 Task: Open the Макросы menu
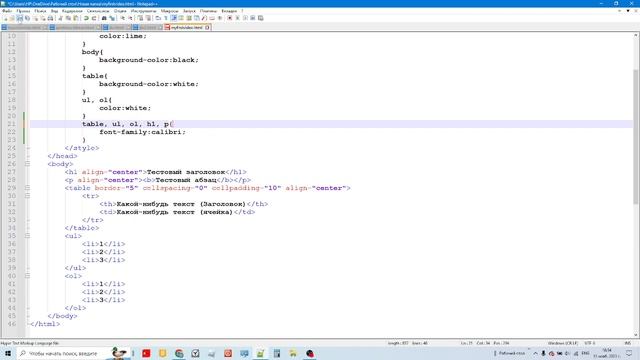[x=169, y=11]
